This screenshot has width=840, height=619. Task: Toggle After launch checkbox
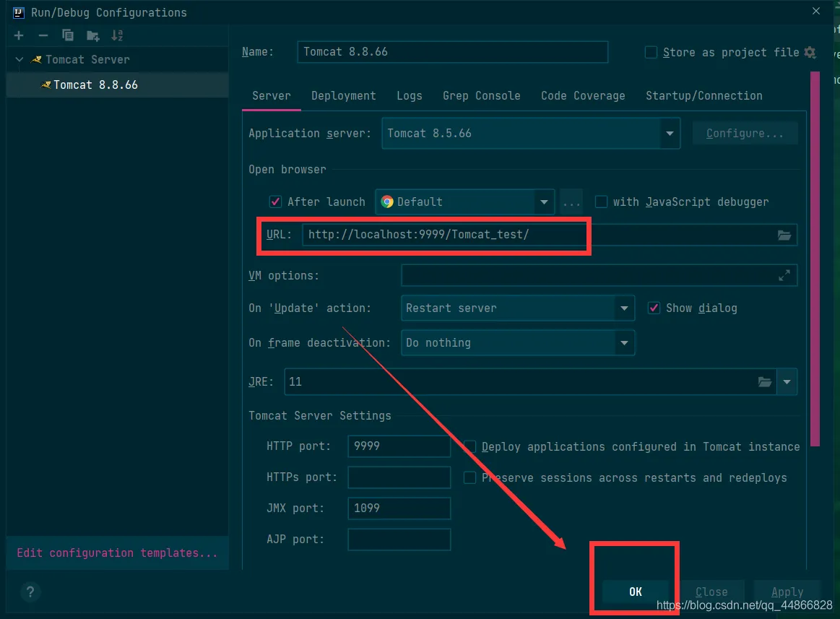pos(275,202)
